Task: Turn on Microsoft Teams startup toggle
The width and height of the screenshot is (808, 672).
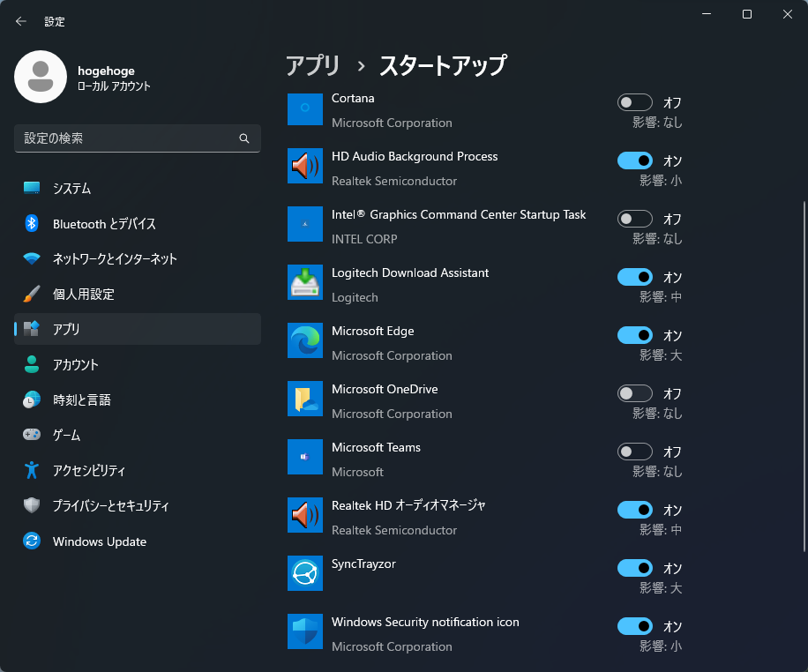Action: tap(635, 452)
